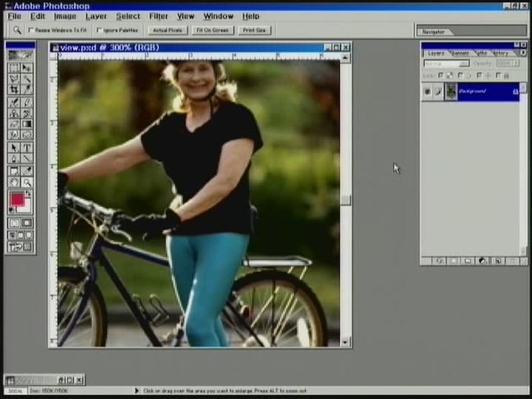Screen dimensions: 532x399
Task: Reset to default foreground and background colors
Action: point(11,211)
